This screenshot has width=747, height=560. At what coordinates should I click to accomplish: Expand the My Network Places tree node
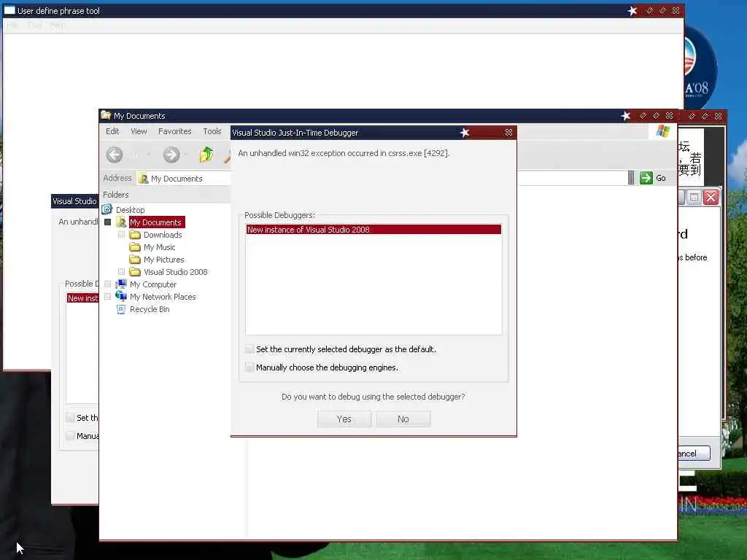pyautogui.click(x=108, y=297)
